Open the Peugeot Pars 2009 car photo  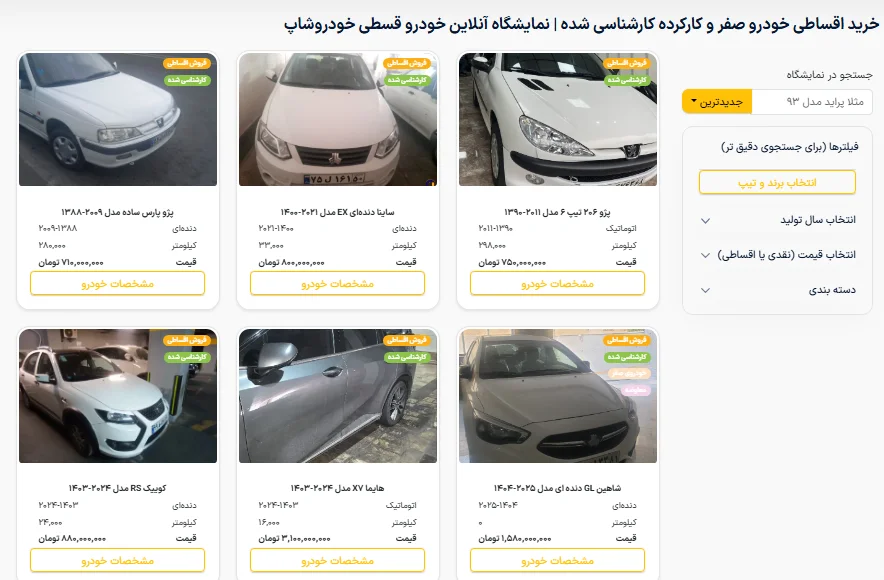pos(118,119)
